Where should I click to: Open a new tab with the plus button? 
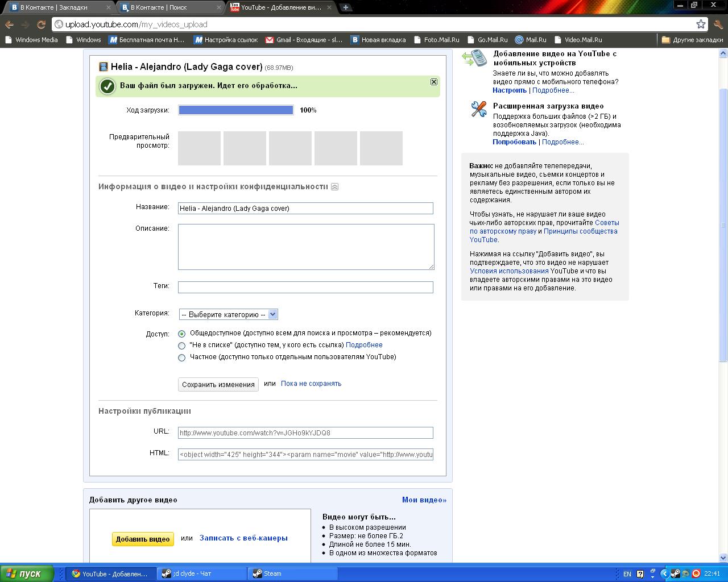click(x=345, y=7)
